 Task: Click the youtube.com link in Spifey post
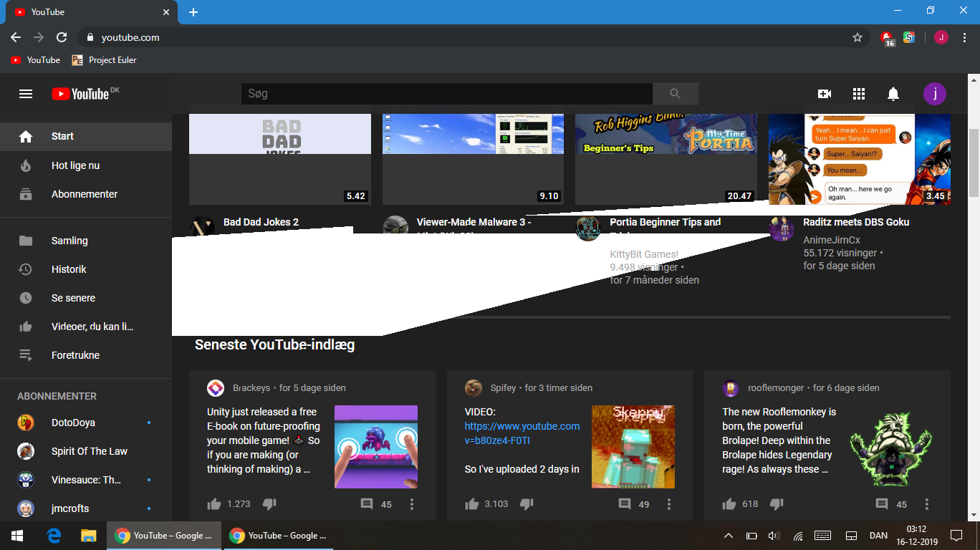pyautogui.click(x=522, y=433)
